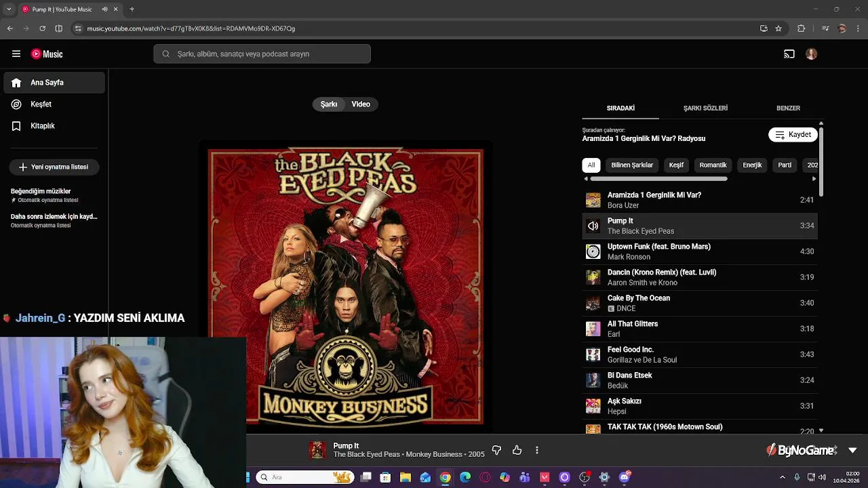Click Windows taskbar search box
This screenshot has height=488, width=868.
point(304,477)
